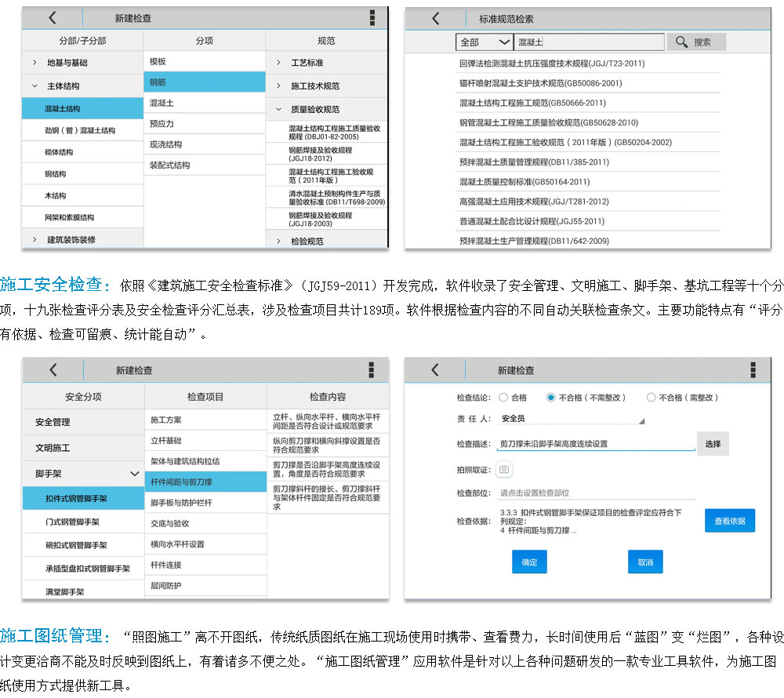Select 门式钢管脚手架 item

83,522
